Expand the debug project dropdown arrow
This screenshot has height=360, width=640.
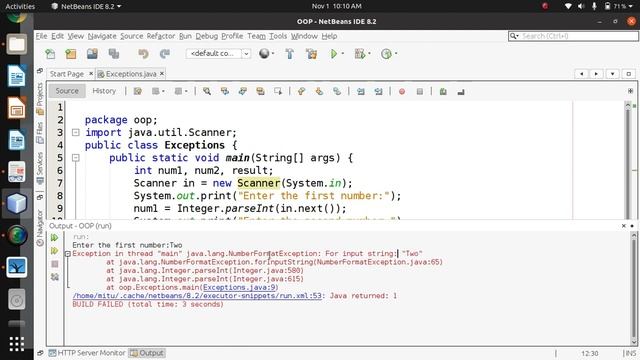[x=369, y=53]
